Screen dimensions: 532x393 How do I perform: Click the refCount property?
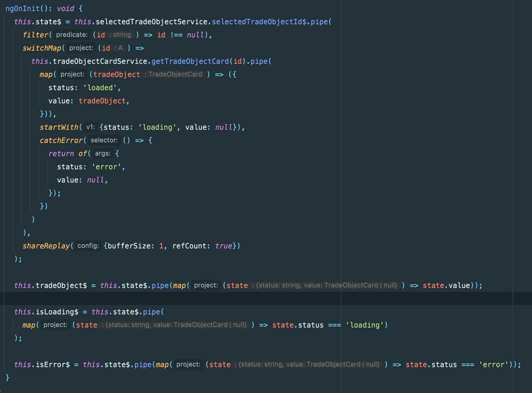(190, 246)
